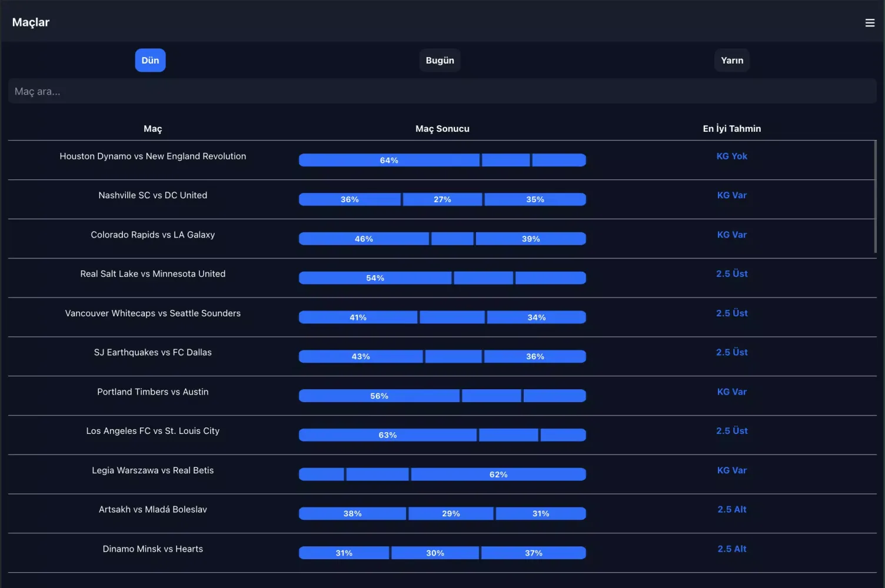
Task: Click the 43% bar for SJ Earthquakes
Action: coord(361,356)
